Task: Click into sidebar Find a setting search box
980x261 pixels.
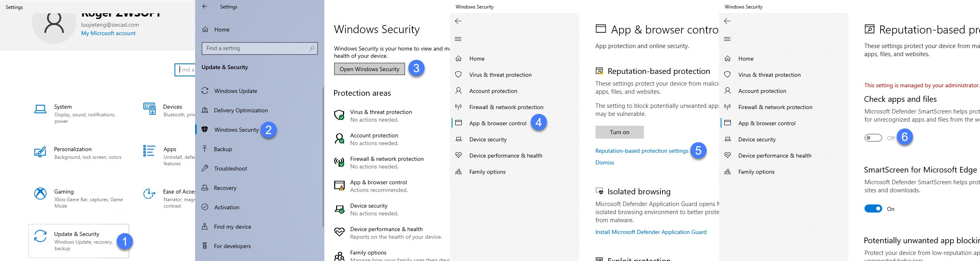Action: (259, 48)
